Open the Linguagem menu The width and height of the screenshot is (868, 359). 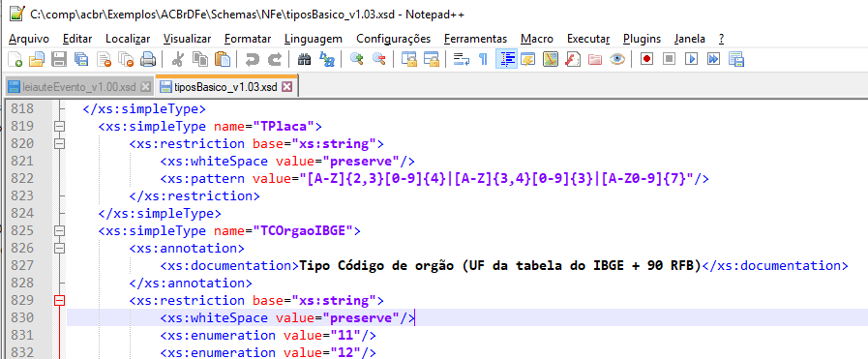pyautogui.click(x=314, y=39)
